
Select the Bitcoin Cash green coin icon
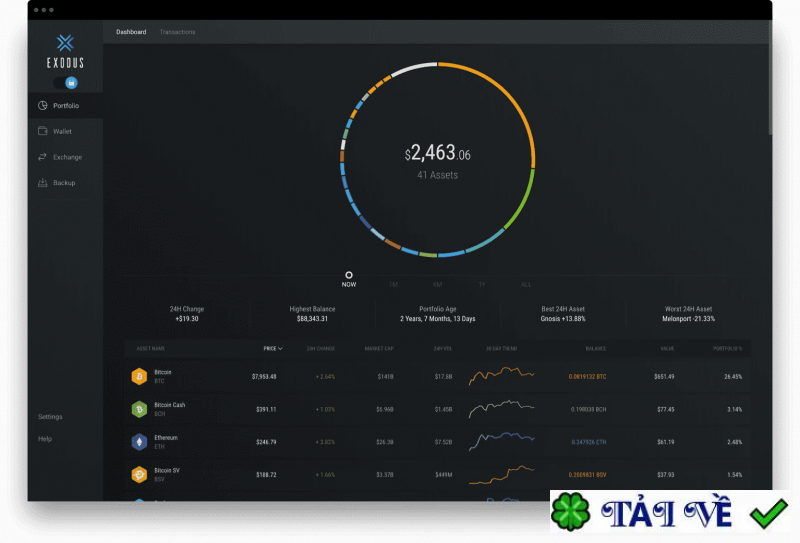139,409
